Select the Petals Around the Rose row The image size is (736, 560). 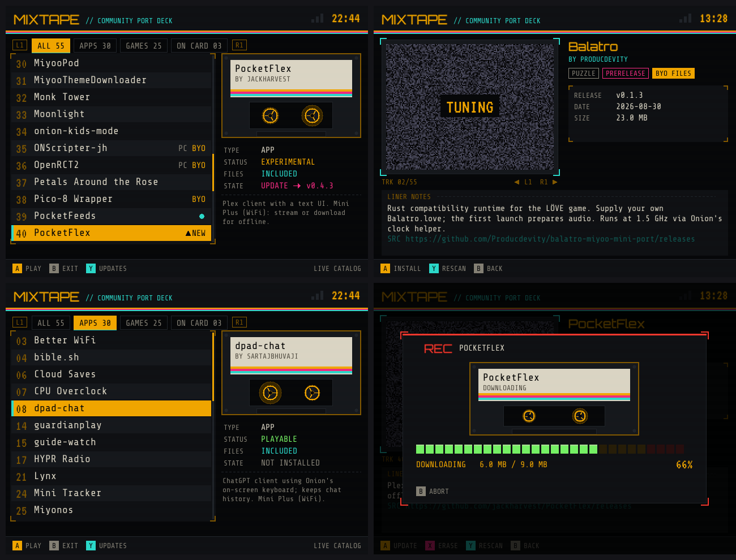coord(112,182)
